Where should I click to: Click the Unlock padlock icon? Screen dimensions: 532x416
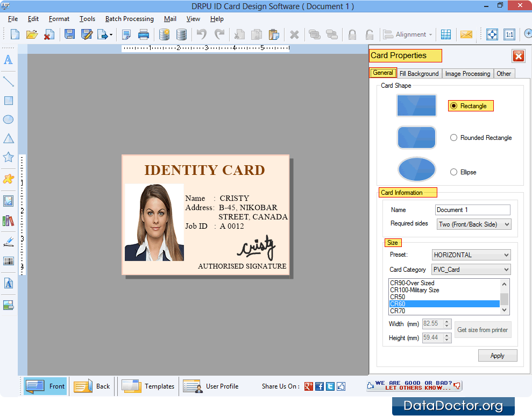point(370,34)
